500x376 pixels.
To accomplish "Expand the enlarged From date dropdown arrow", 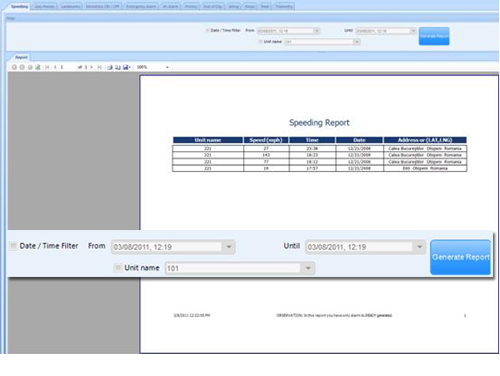I will [x=229, y=247].
